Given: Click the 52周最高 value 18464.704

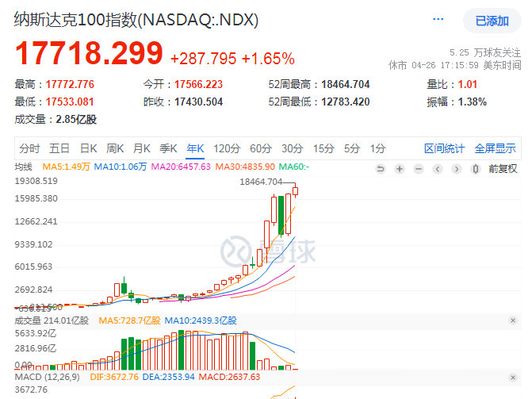Looking at the screenshot, I should click(346, 84).
